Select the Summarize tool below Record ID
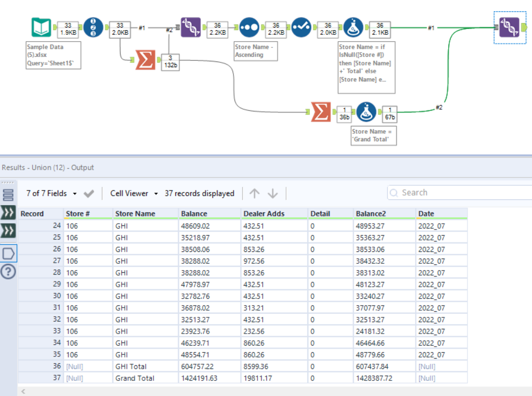 click(x=145, y=60)
